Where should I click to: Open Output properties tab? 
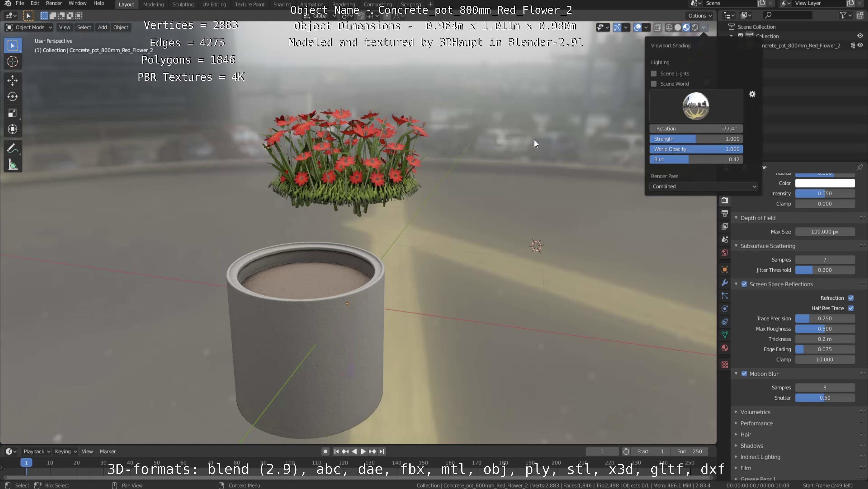725,213
